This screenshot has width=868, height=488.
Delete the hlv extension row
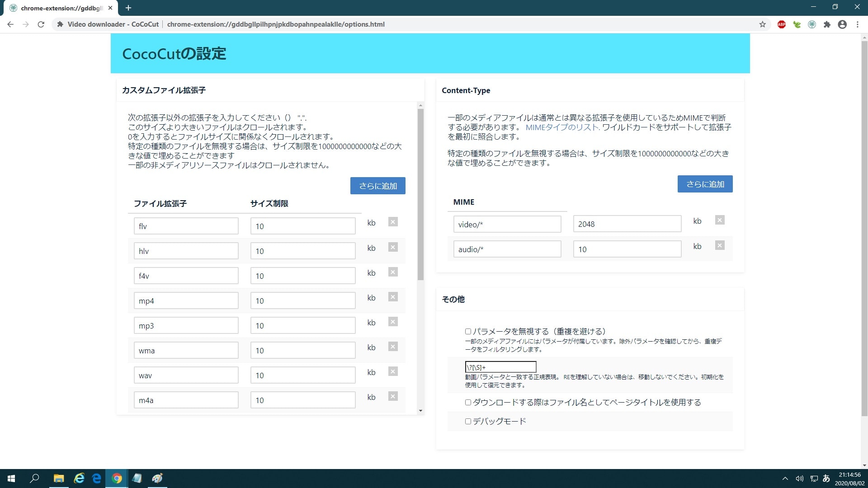click(393, 247)
